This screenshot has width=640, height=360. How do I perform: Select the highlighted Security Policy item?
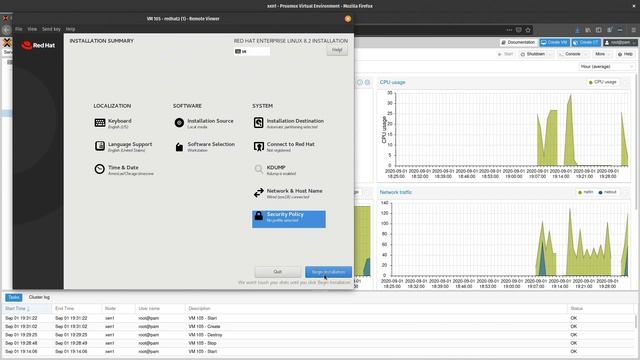(289, 219)
